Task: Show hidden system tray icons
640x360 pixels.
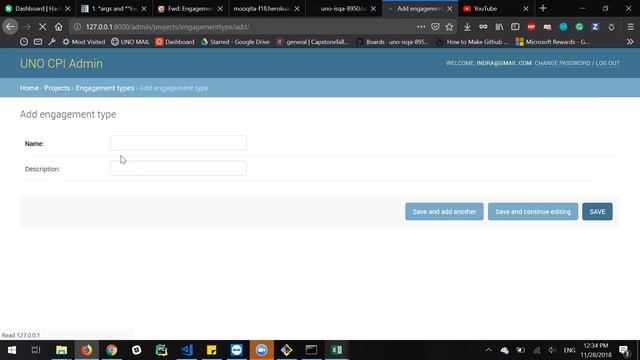Action: pyautogui.click(x=489, y=350)
